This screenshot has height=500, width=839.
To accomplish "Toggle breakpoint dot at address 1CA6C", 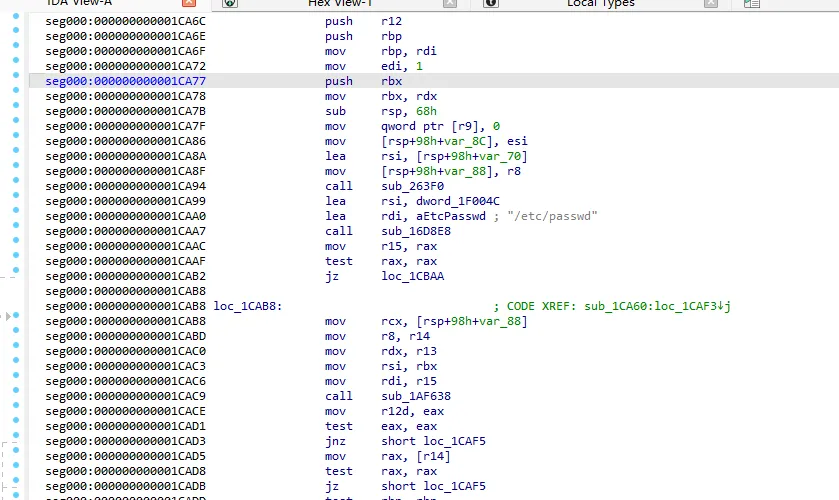I will (x=16, y=16).
